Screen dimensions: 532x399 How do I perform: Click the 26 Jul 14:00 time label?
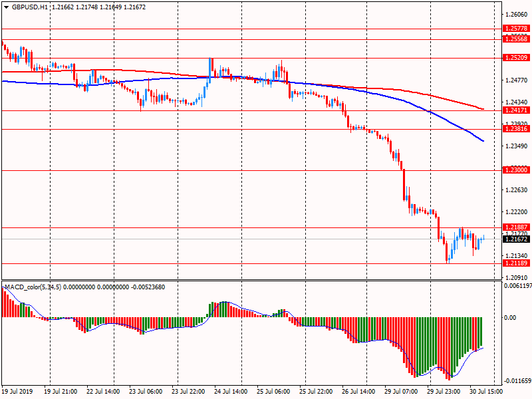point(358,392)
